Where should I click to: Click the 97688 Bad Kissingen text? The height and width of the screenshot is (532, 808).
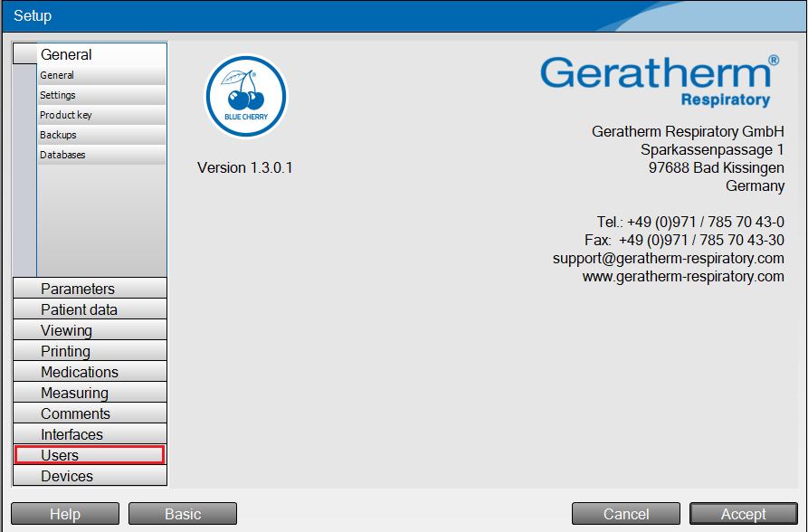tap(717, 167)
